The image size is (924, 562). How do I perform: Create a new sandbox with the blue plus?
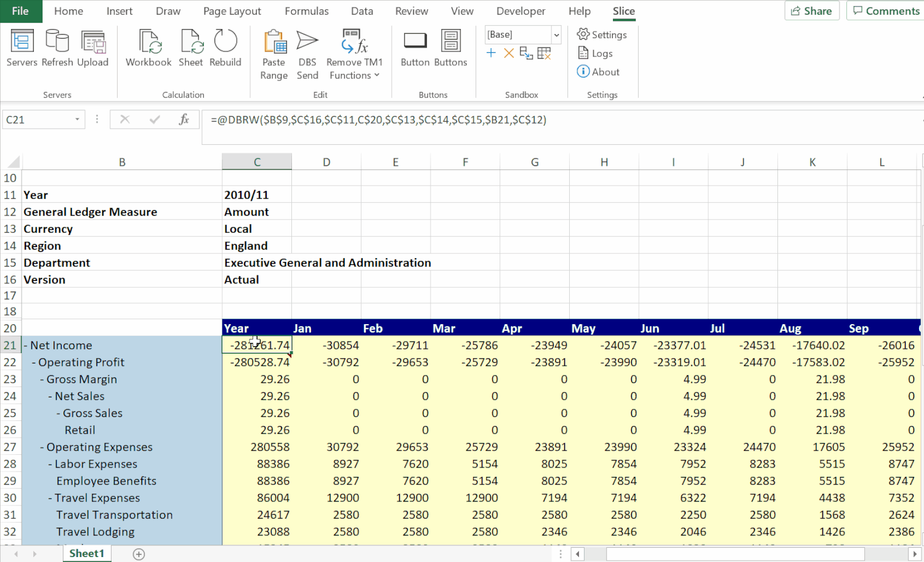[x=491, y=53]
